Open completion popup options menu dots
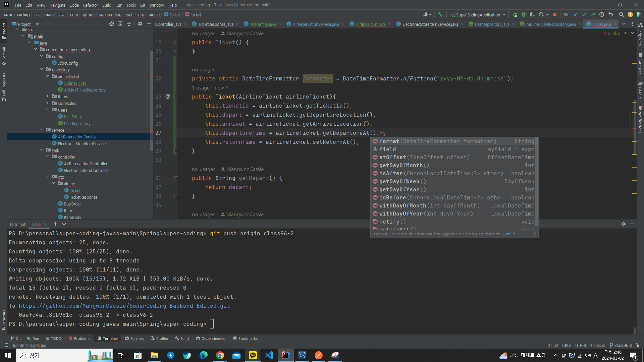 [535, 234]
